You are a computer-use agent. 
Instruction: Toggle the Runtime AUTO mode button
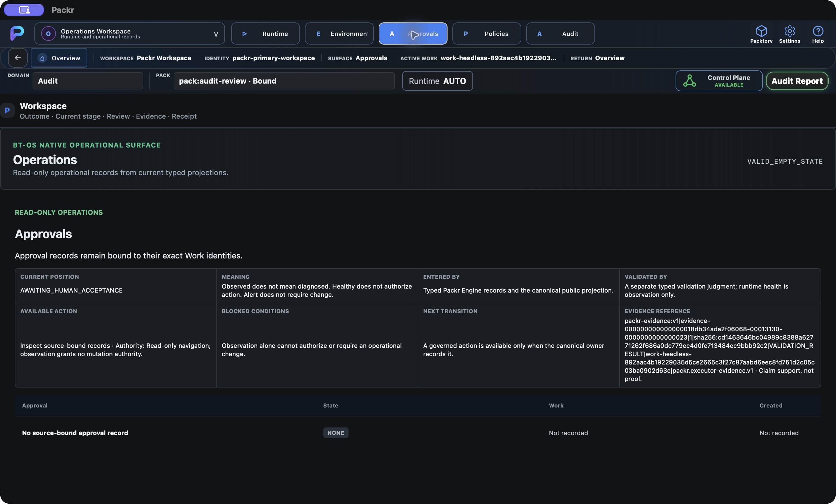click(x=437, y=81)
